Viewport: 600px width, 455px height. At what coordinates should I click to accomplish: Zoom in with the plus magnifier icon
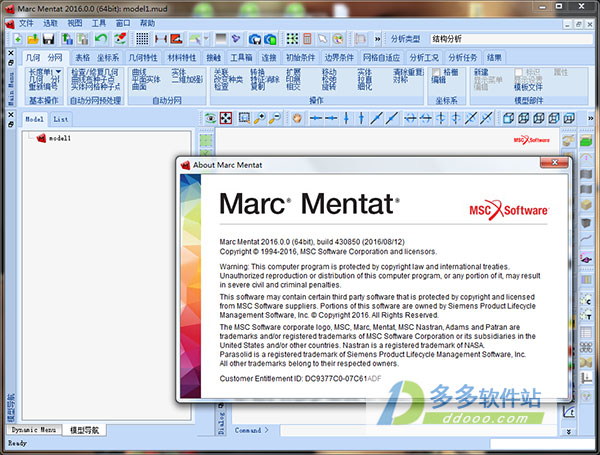click(260, 118)
